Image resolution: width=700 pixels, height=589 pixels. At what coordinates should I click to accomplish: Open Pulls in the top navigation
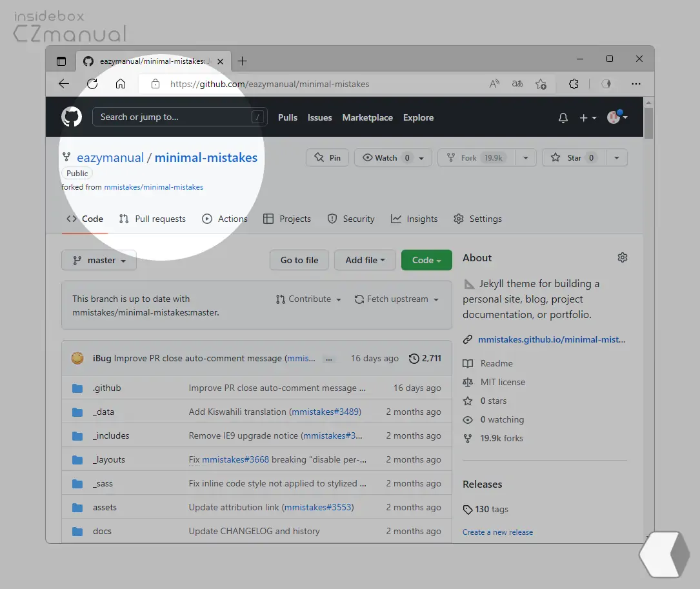tap(288, 117)
